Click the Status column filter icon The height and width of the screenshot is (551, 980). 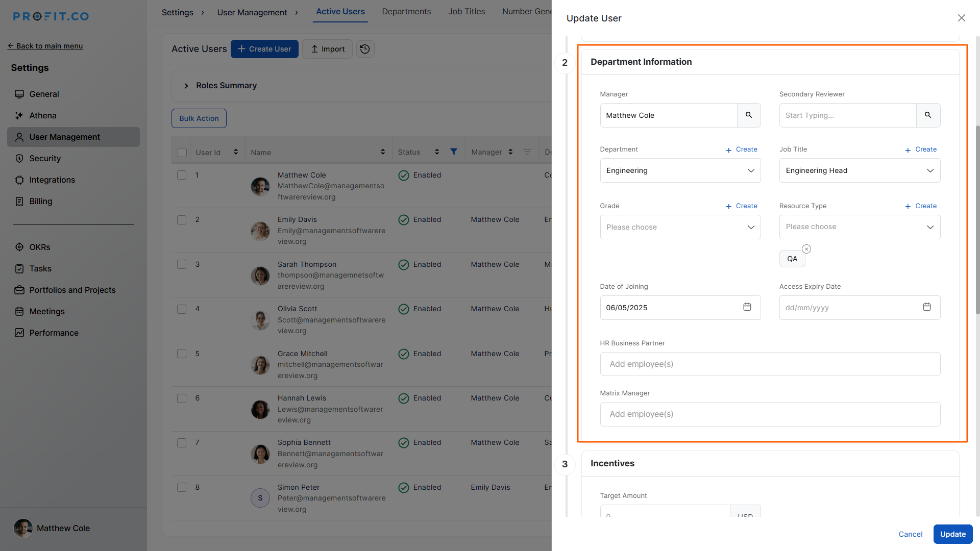(453, 152)
